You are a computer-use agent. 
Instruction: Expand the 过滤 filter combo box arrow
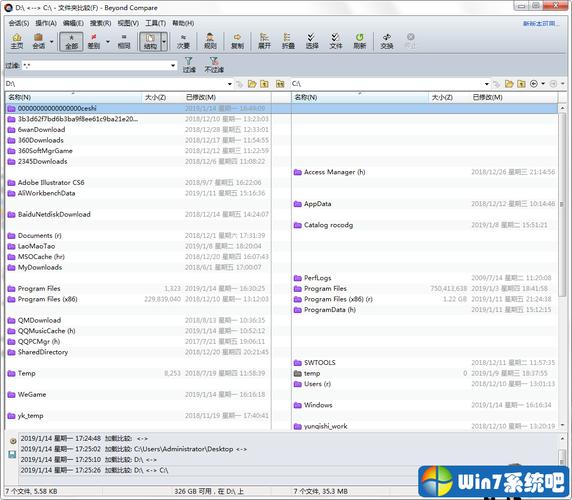click(173, 66)
